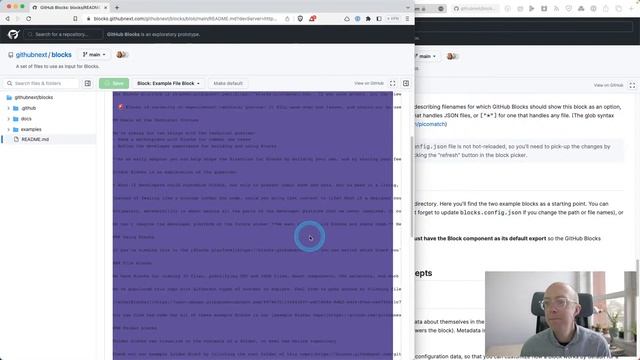Toggle the right side panel icon

[406, 83]
